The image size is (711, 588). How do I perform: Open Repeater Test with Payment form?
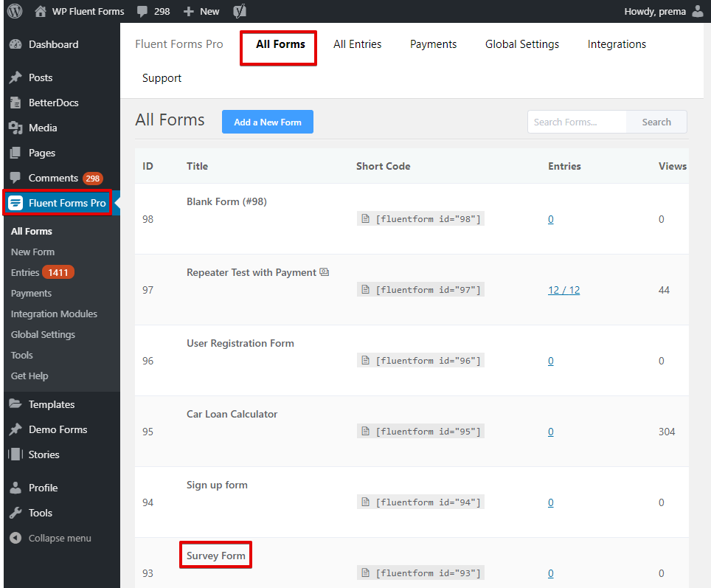pos(252,272)
